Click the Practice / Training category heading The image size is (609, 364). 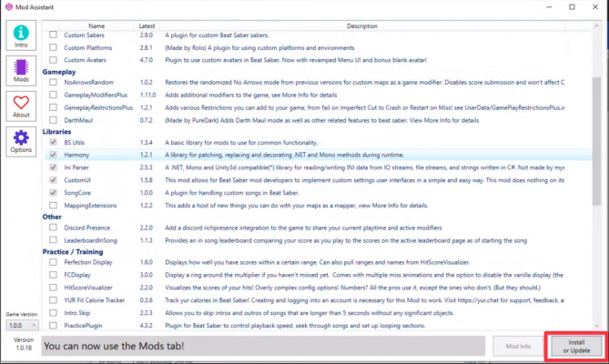coord(73,252)
